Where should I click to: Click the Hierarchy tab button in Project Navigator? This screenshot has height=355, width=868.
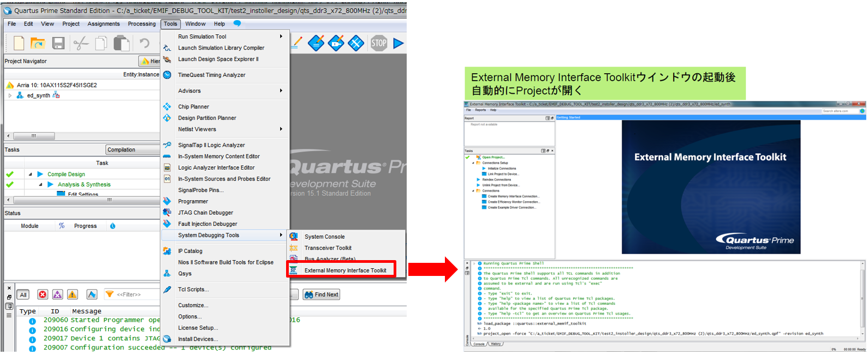point(150,61)
